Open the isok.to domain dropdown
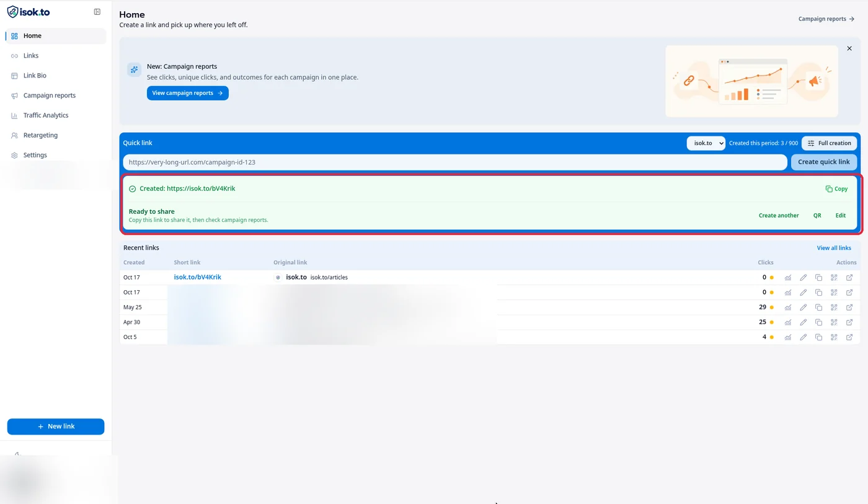Viewport: 868px width, 504px height. tap(706, 143)
